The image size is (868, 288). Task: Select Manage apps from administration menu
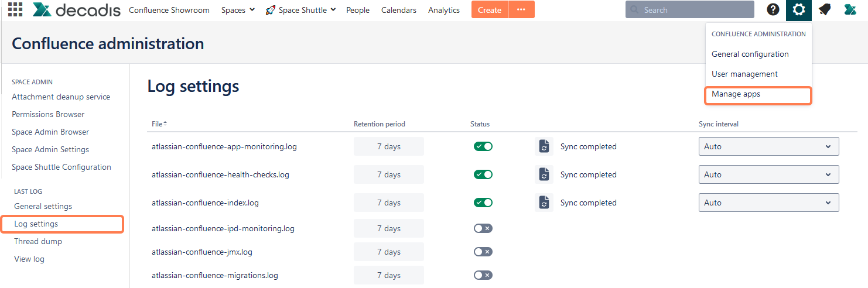[x=736, y=94]
